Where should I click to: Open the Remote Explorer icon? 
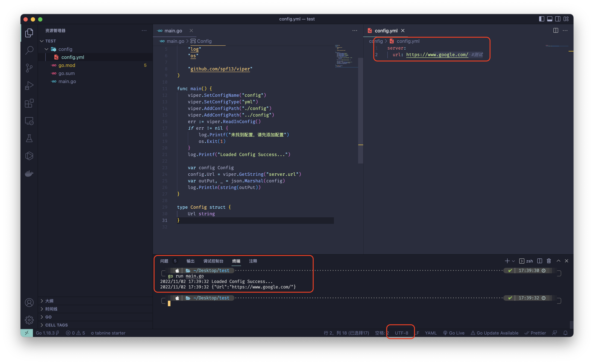tap(29, 121)
